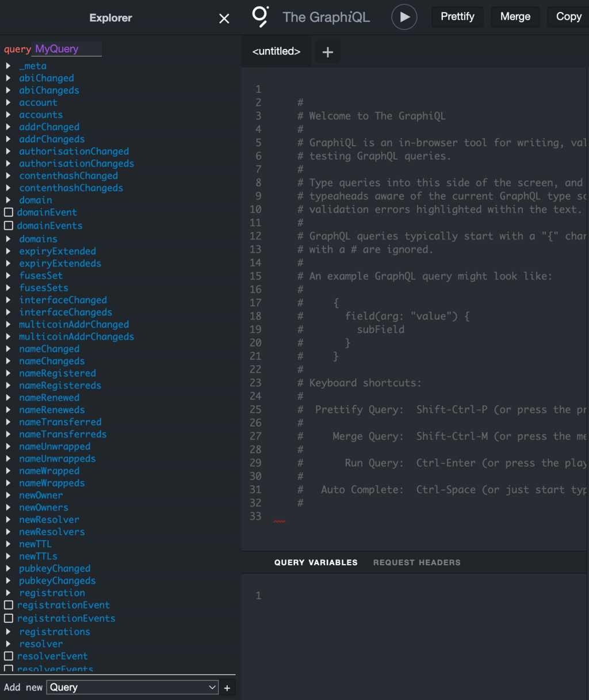Viewport: 589px width, 700px height.
Task: Open the Query Variables tab
Action: pos(316,562)
